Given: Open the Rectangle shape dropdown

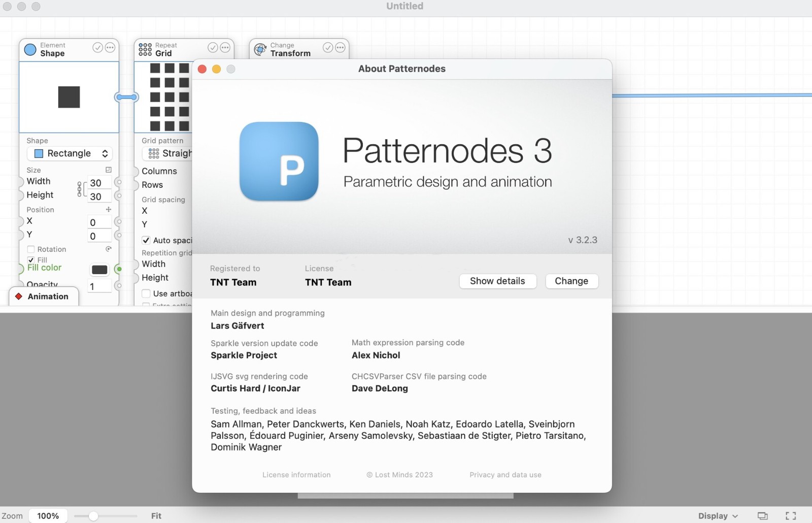Looking at the screenshot, I should tap(70, 153).
